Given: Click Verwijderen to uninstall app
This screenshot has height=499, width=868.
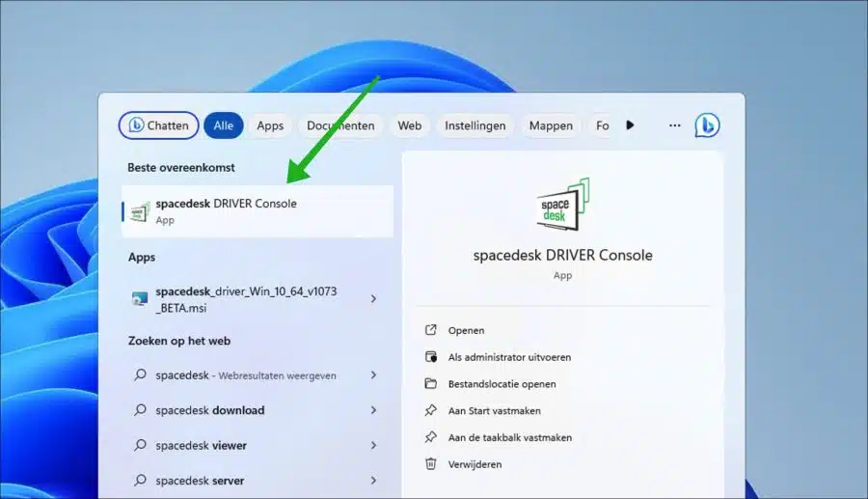Looking at the screenshot, I should coord(475,464).
